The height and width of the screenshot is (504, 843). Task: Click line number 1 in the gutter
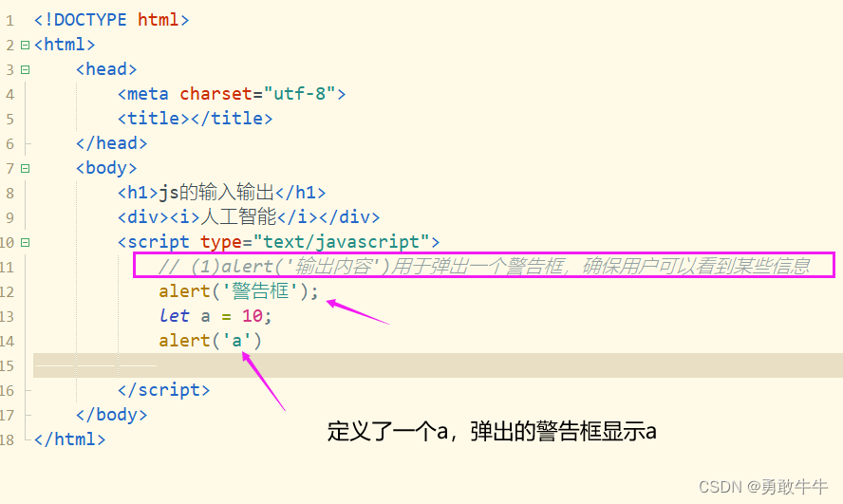coord(9,21)
